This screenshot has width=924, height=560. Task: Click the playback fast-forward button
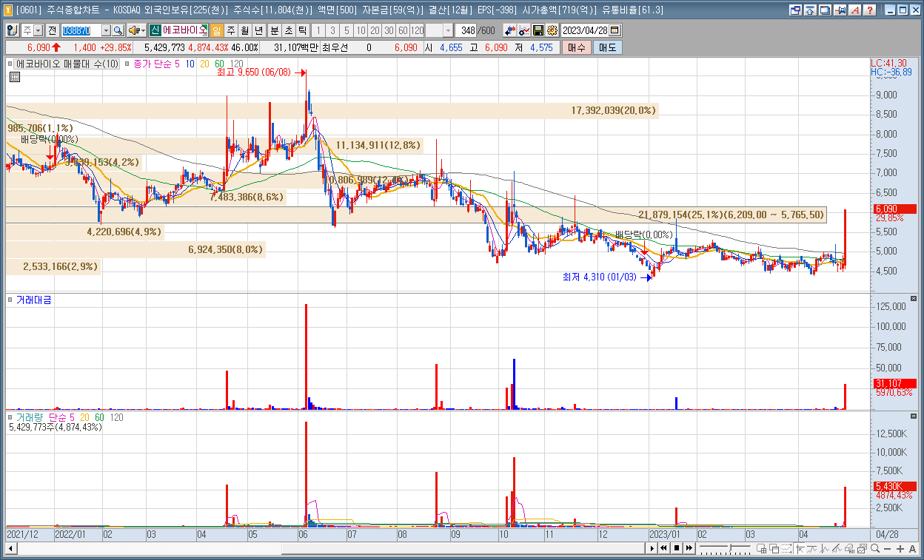[x=689, y=549]
